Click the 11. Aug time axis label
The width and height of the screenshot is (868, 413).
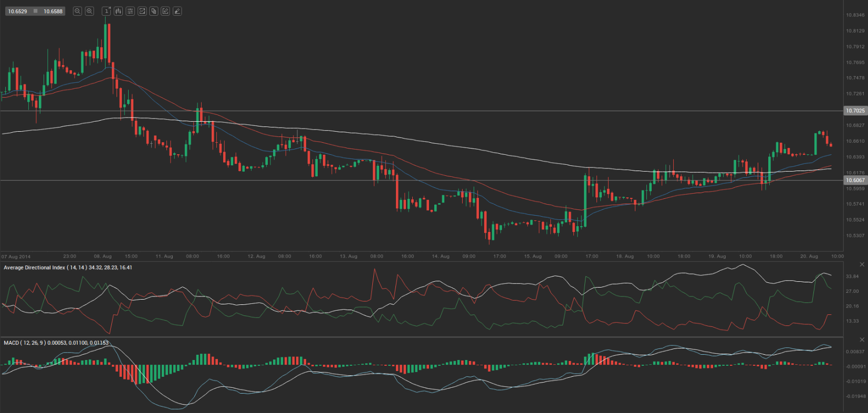click(x=164, y=257)
